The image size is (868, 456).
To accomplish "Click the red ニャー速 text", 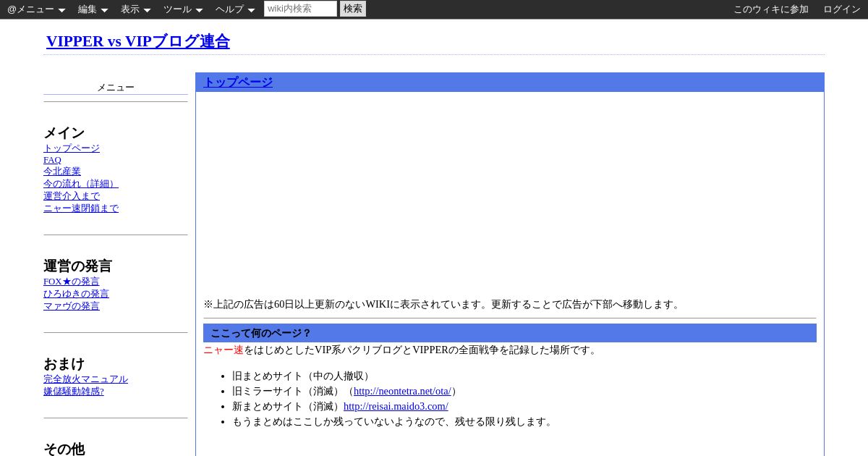I will click(x=224, y=350).
